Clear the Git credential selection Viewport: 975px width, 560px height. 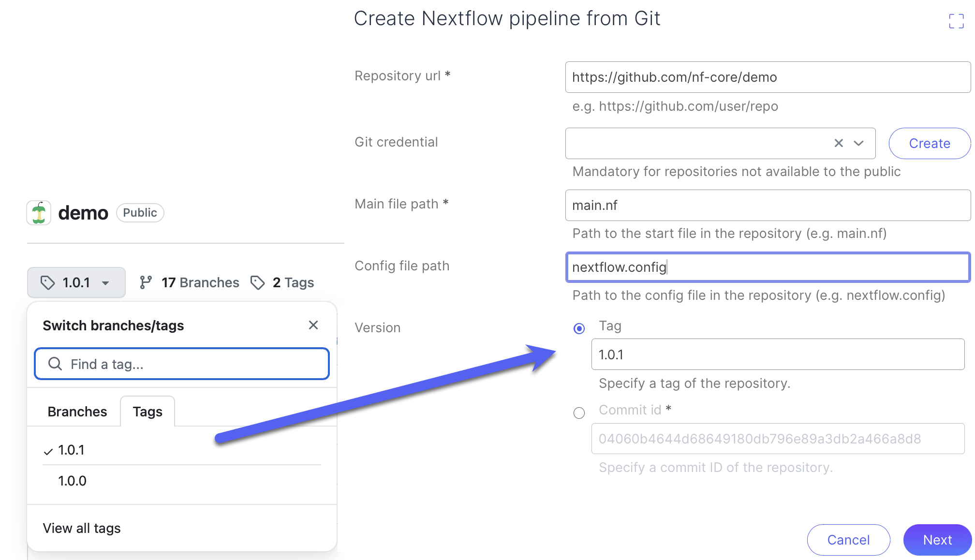pyautogui.click(x=839, y=143)
